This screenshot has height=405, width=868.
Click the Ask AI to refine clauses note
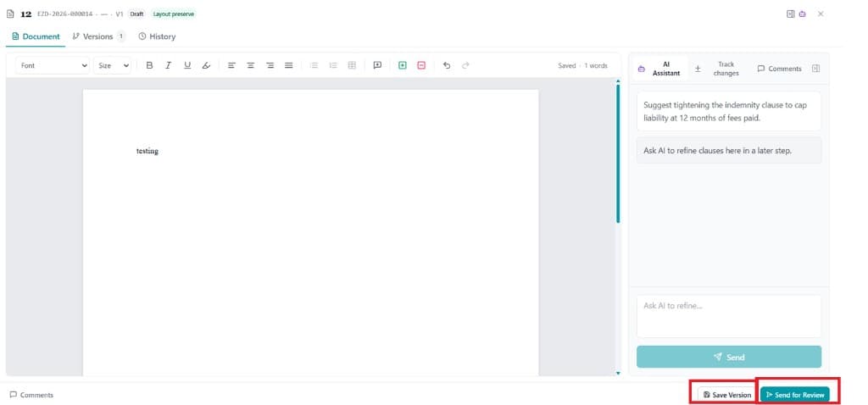(729, 151)
